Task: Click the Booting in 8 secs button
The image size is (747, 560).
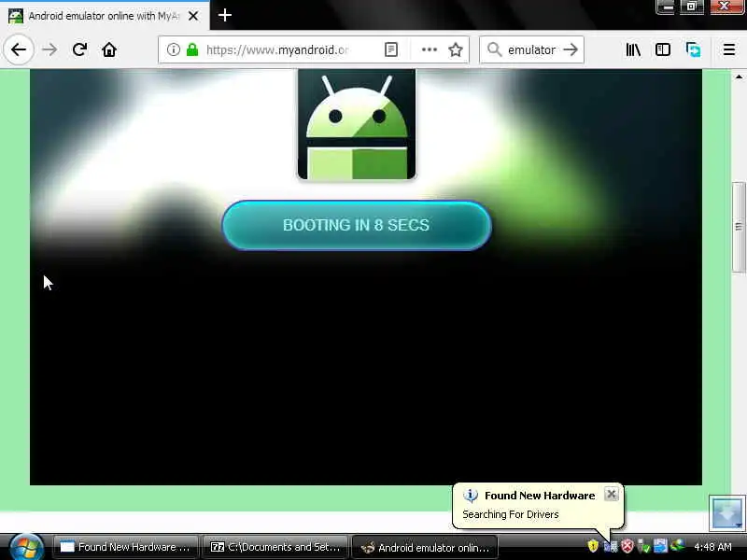Action: (357, 225)
